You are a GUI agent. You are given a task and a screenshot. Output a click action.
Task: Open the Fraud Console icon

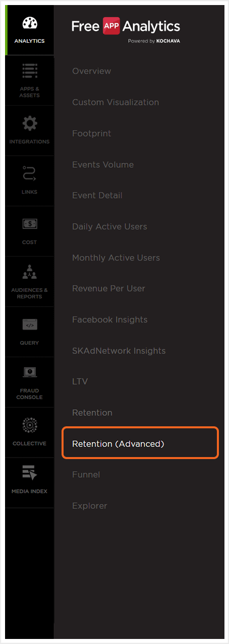click(x=30, y=373)
